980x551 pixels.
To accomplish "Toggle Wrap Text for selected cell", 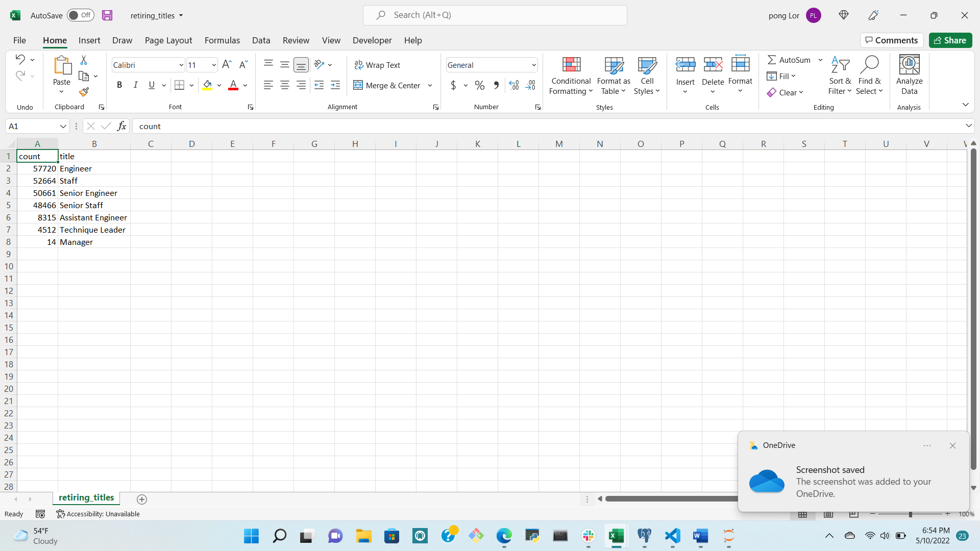I will (x=377, y=65).
